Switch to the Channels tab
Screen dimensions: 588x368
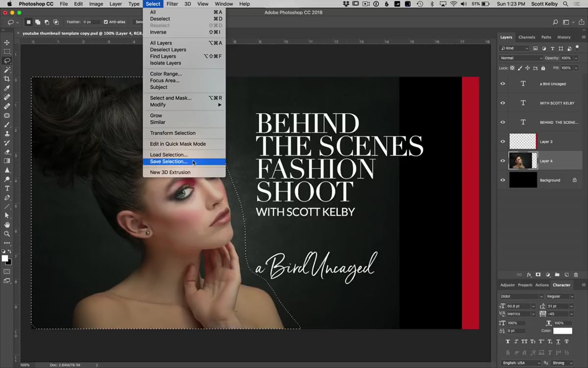(x=527, y=37)
